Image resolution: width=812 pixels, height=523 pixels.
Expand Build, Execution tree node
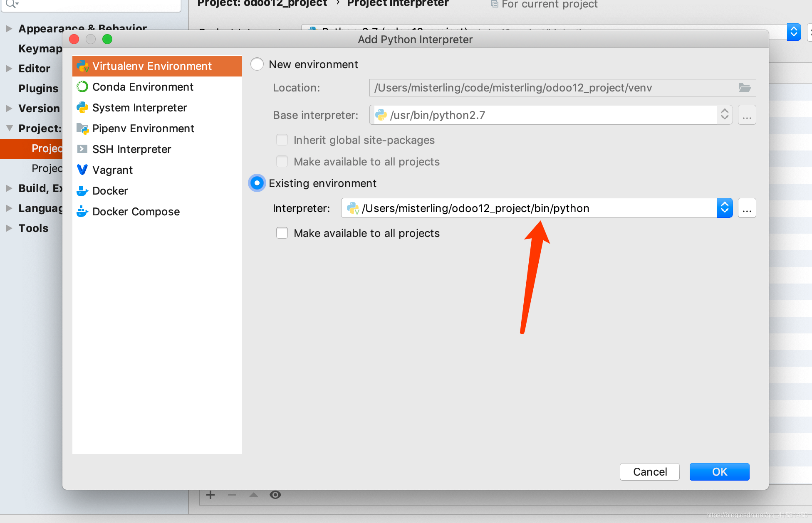[9, 188]
